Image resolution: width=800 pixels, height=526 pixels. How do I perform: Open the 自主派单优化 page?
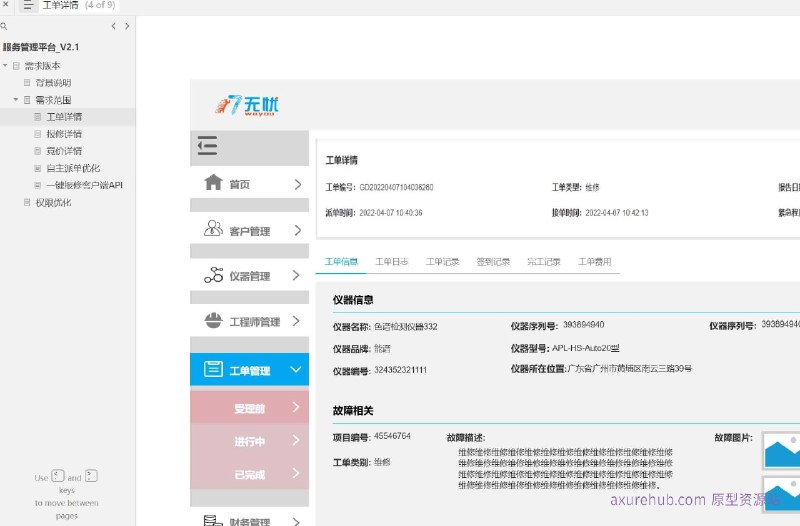73,168
